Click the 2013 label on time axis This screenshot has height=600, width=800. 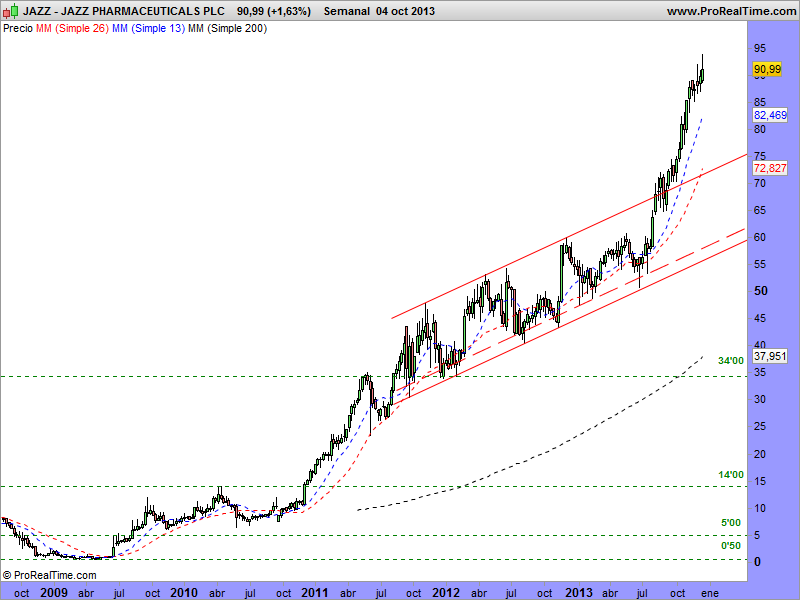point(579,593)
